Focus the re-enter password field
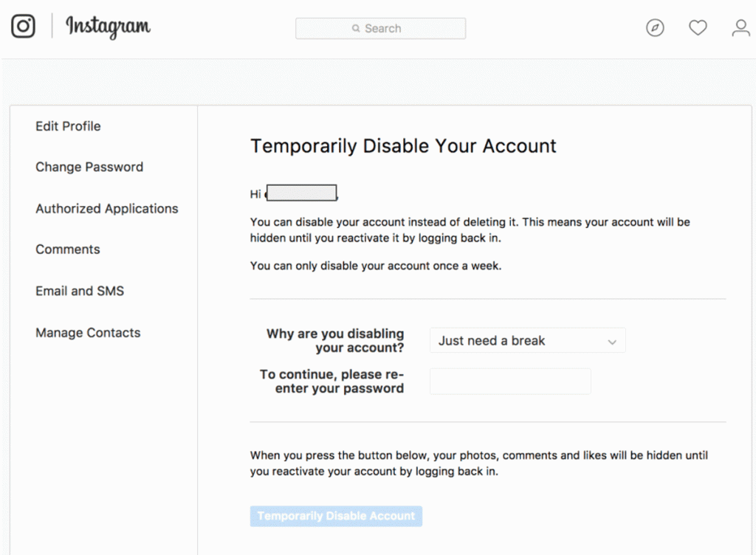 coord(510,382)
